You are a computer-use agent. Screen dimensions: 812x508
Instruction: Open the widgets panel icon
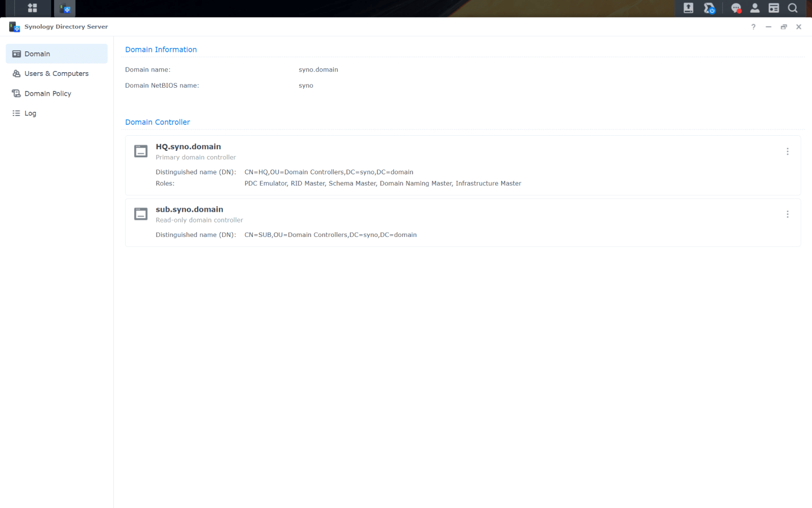pyautogui.click(x=774, y=8)
